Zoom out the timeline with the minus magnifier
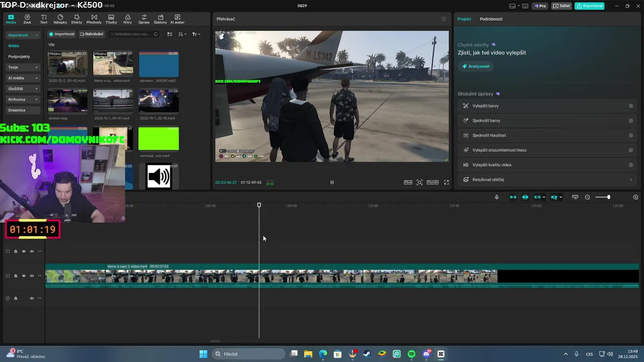644x362 pixels. tap(587, 197)
